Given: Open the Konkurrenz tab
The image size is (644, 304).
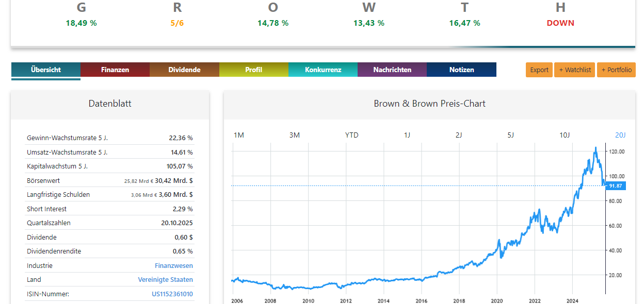Looking at the screenshot, I should coord(323,70).
